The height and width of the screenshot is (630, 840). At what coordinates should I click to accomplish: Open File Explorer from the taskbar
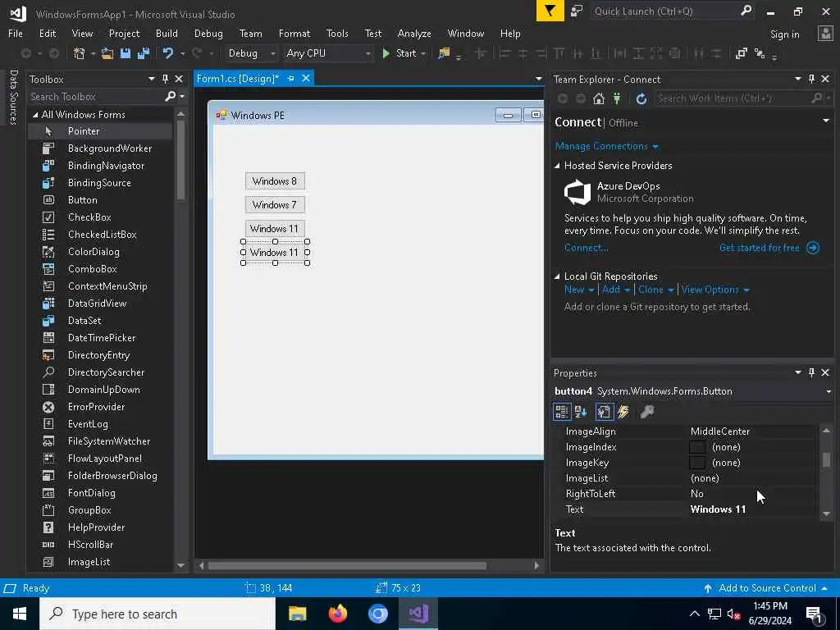click(x=297, y=614)
